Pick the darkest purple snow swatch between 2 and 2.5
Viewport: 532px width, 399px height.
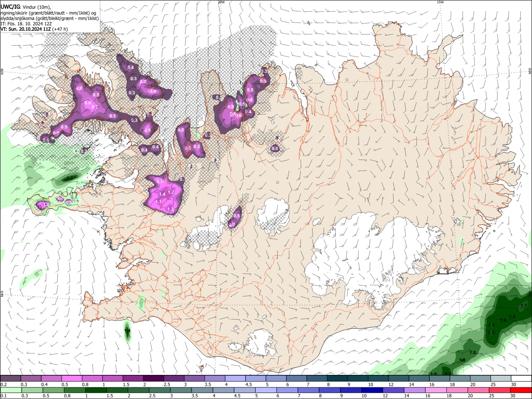pos(153,378)
